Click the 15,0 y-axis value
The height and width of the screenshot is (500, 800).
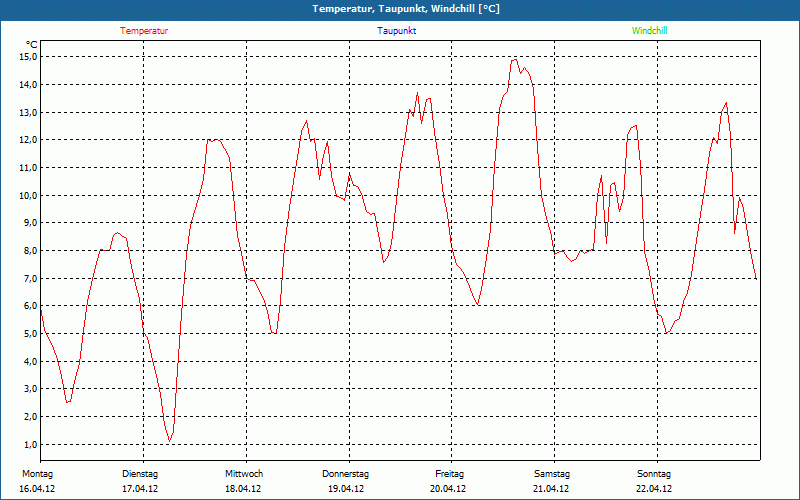click(x=28, y=57)
